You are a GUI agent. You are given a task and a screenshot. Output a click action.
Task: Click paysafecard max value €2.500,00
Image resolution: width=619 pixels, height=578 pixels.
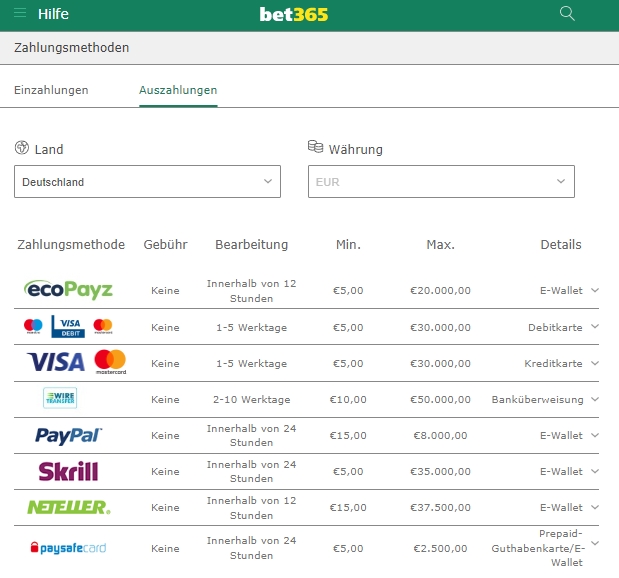click(441, 548)
